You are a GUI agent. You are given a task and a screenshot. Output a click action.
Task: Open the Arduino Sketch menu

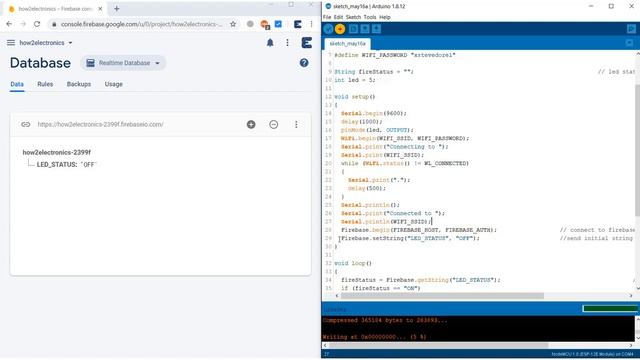(353, 17)
